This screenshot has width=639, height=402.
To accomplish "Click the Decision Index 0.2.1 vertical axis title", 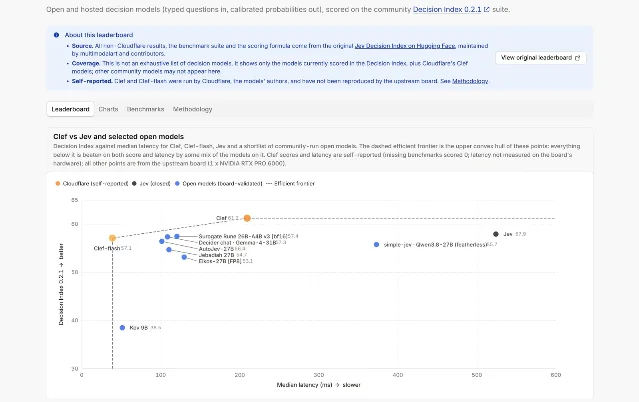I will pos(61,284).
